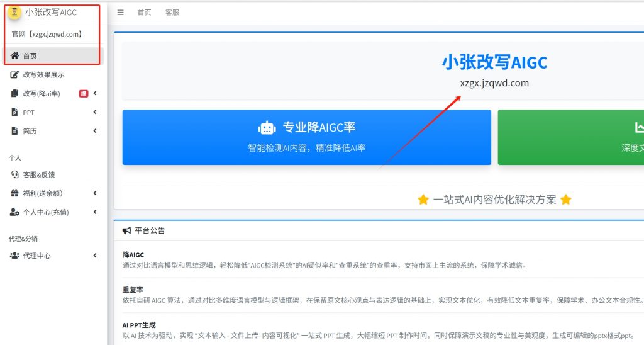Screen dimensions: 644x345
Task: Click the document icon beside 简历
Action: pos(14,131)
